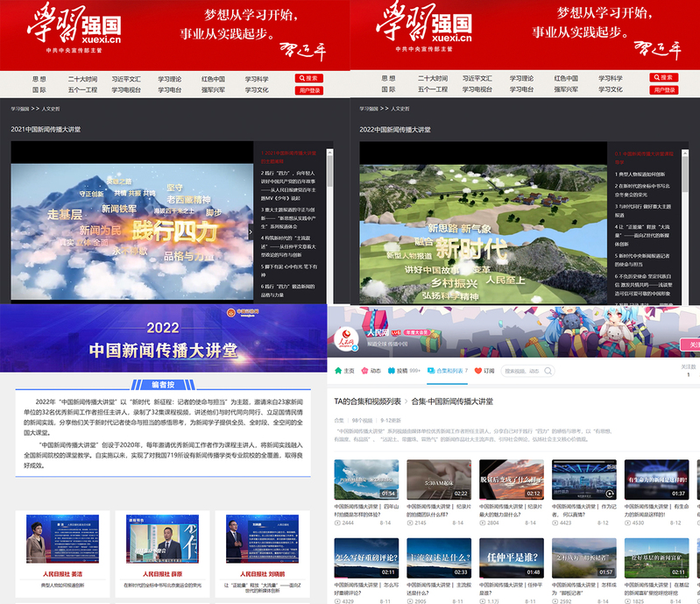Open 投稿 tab on the 人民网 channel page
The image size is (700, 604).
404,370
